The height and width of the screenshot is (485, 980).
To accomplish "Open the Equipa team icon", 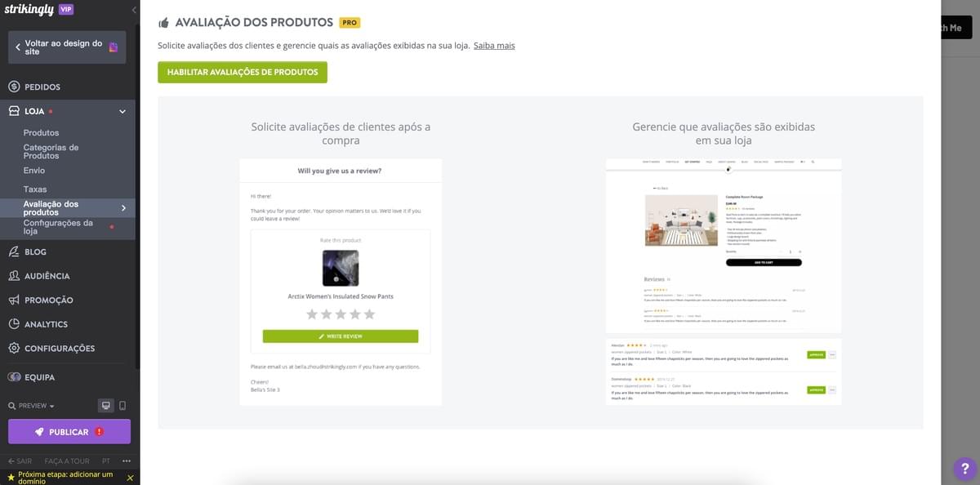I will [14, 377].
